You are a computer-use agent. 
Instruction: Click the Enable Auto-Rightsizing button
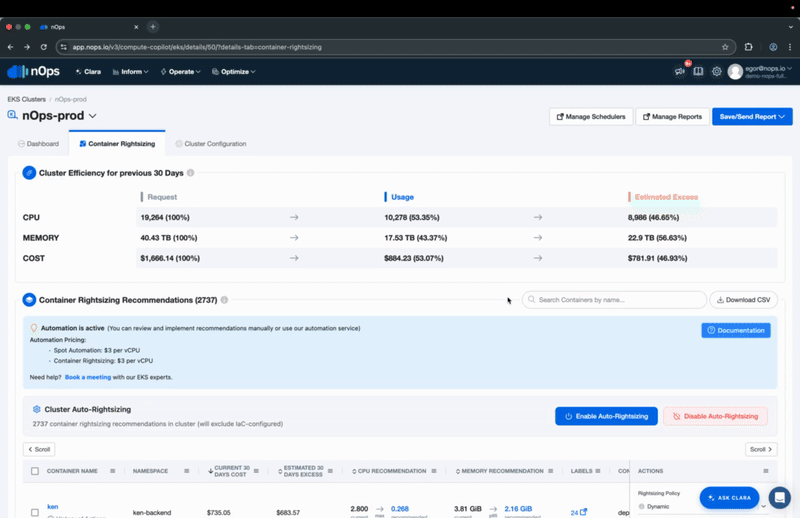point(606,416)
